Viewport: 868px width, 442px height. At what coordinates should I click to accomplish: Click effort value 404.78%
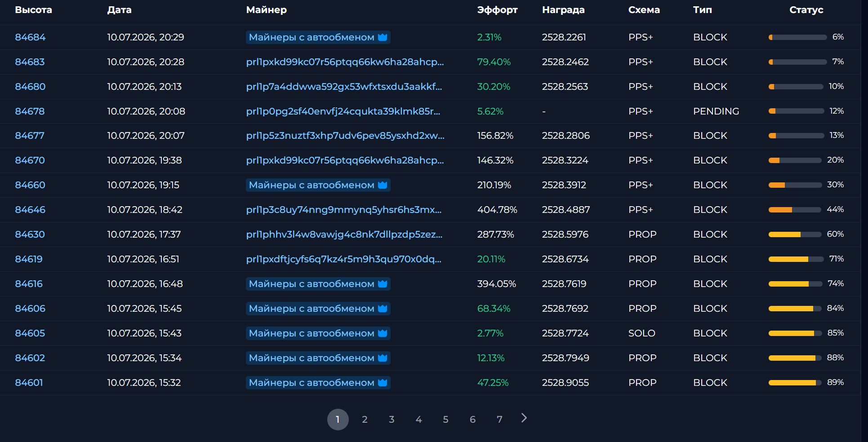click(497, 210)
